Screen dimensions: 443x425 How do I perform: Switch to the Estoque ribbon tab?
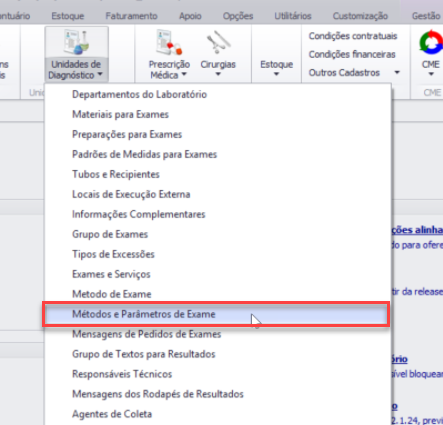pyautogui.click(x=68, y=16)
